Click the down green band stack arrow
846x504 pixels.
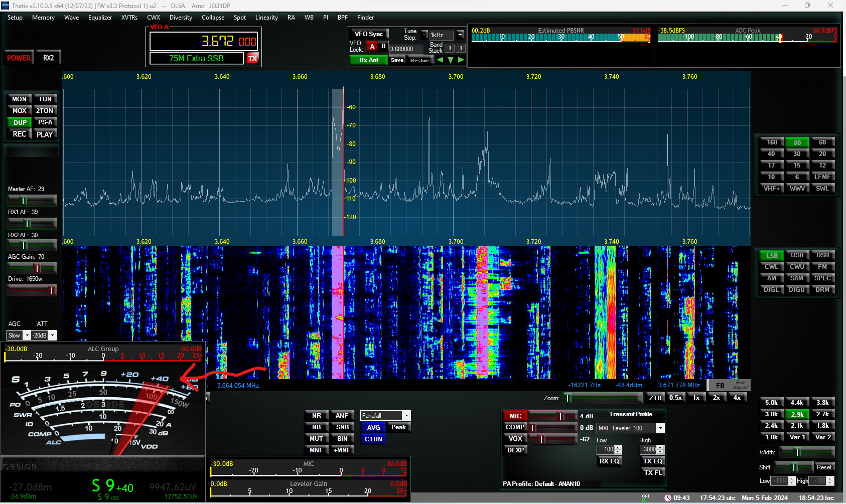(x=451, y=60)
